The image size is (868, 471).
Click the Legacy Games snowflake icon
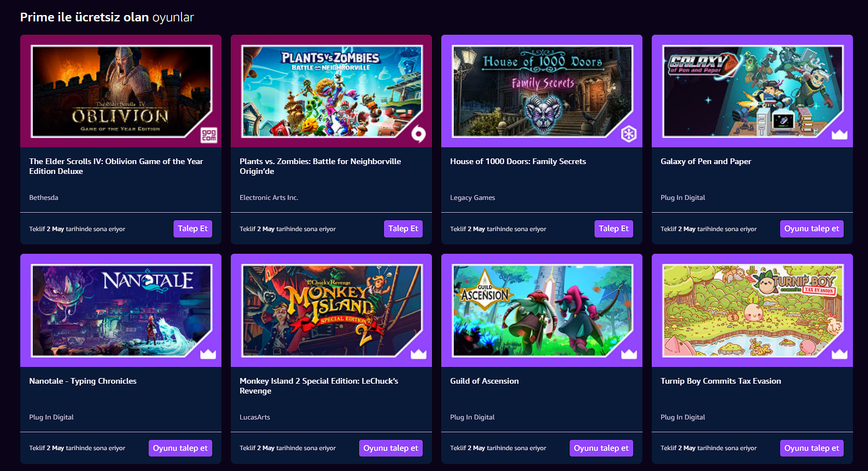pos(629,135)
